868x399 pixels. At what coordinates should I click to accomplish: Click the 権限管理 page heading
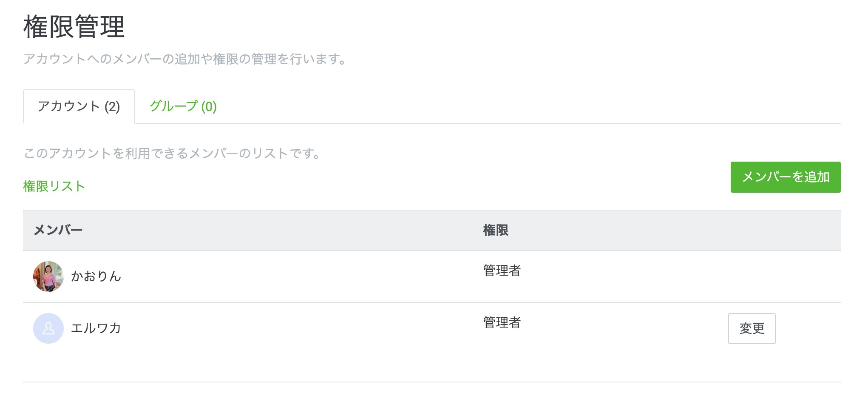pyautogui.click(x=74, y=27)
